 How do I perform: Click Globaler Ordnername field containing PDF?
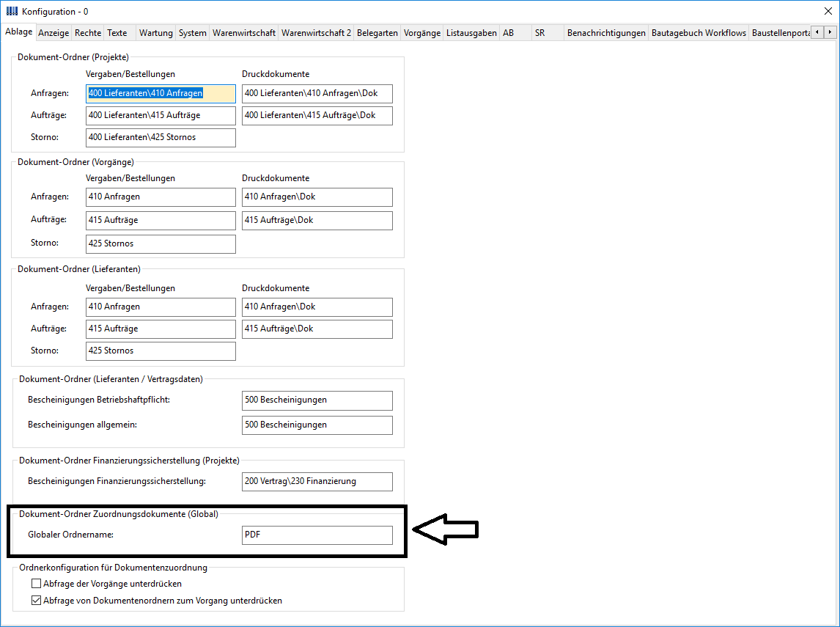pyautogui.click(x=317, y=535)
